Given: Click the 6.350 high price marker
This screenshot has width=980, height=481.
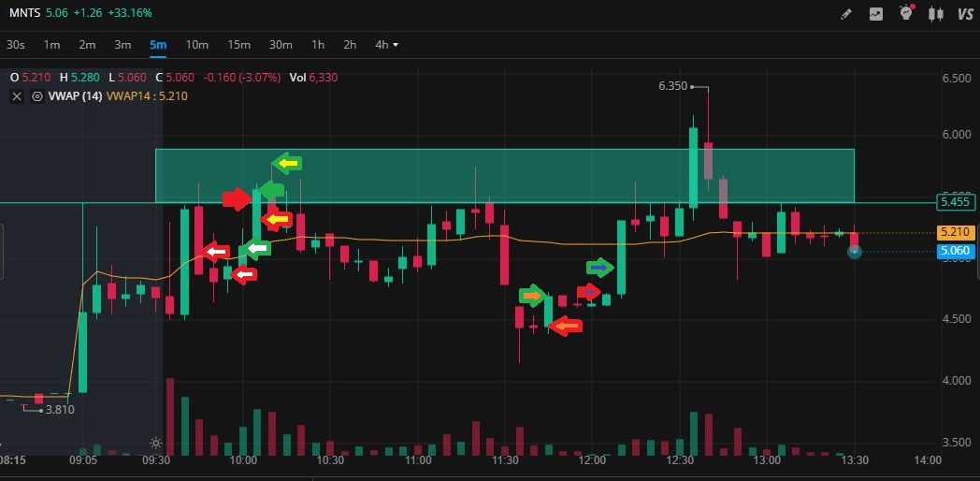Looking at the screenshot, I should 672,86.
